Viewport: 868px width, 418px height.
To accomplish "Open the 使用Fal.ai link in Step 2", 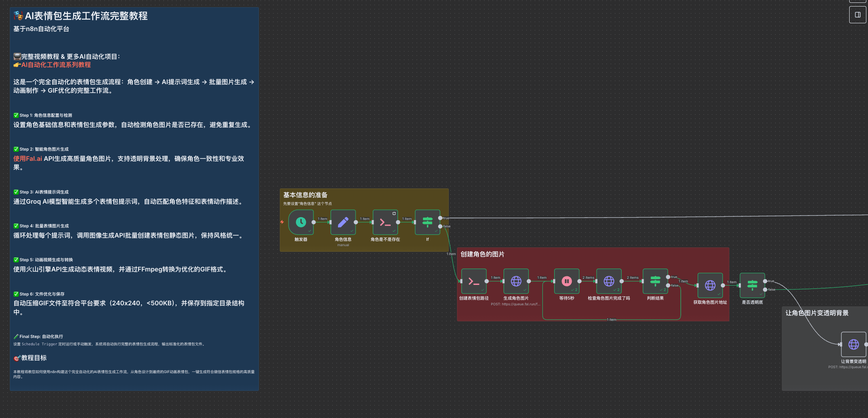I will pyautogui.click(x=28, y=159).
